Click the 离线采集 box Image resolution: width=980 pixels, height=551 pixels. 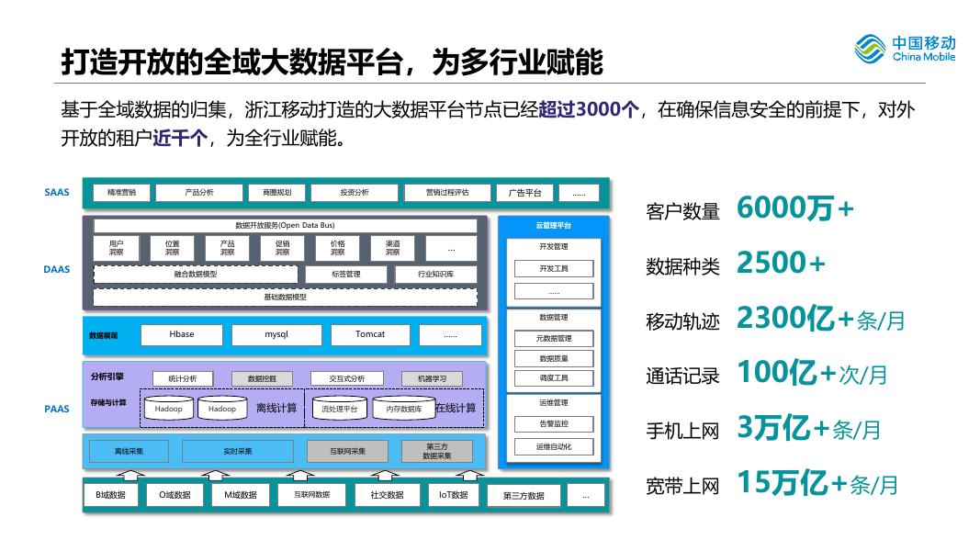pos(129,451)
